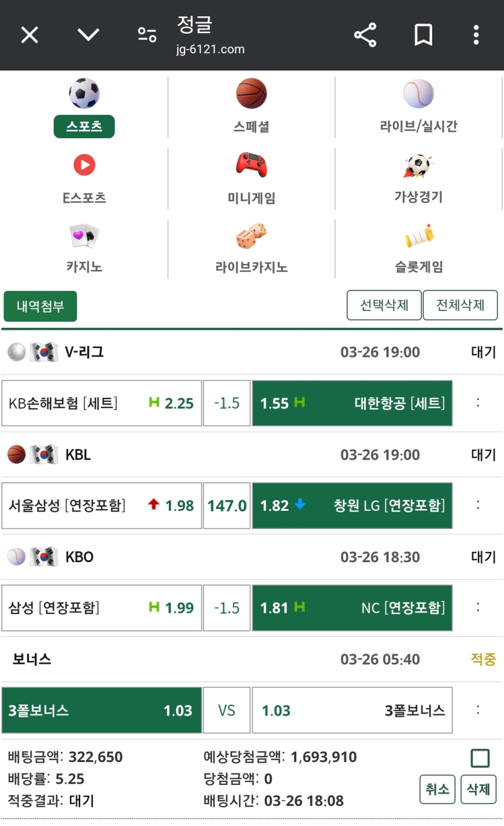Expand options for the V-리그 match row
Viewport: 504px width, 826px height.
(x=478, y=403)
